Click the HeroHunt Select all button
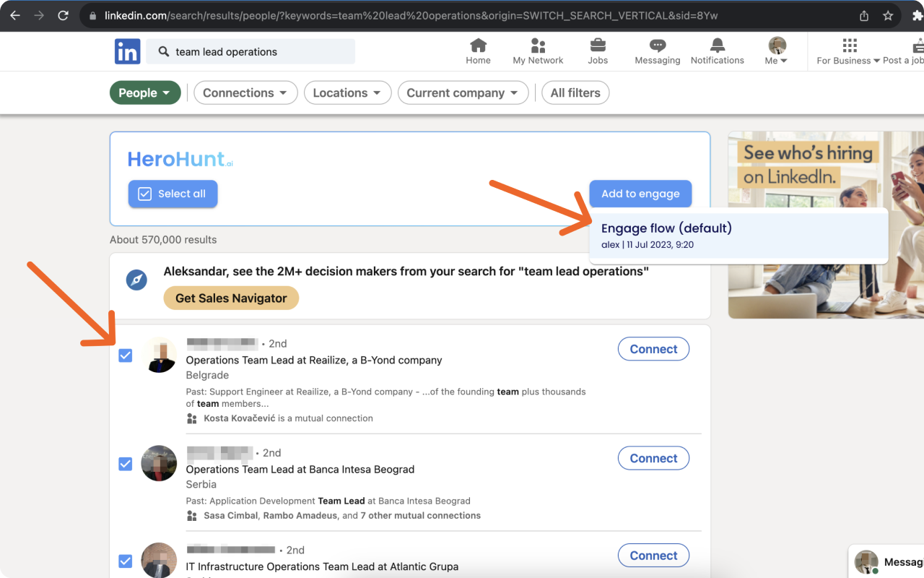924x578 pixels. pyautogui.click(x=173, y=194)
